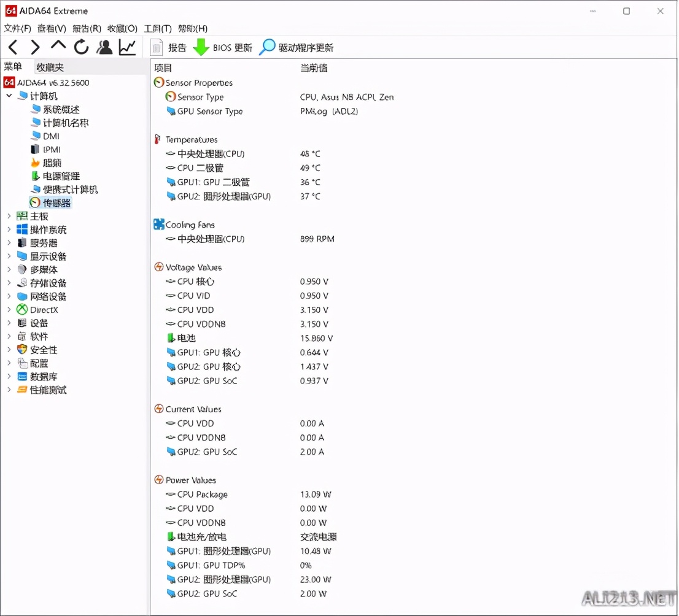Screen dimensions: 679x616
Task: Click the 数据库 database icon
Action: (x=21, y=376)
